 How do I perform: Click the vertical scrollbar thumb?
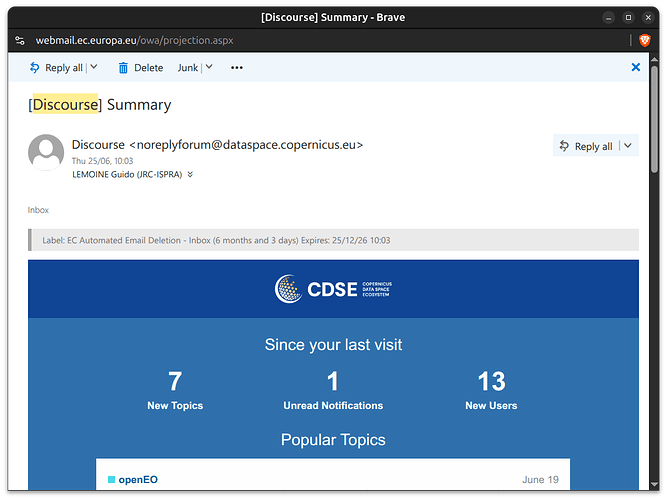[654, 119]
